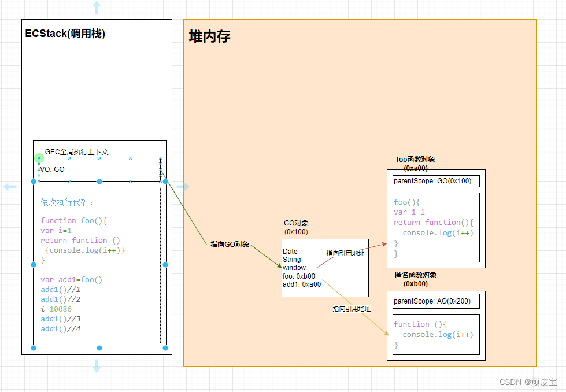The height and width of the screenshot is (392, 566).
Task: Click the foo函数对象 (0xa00) title
Action: point(416,164)
